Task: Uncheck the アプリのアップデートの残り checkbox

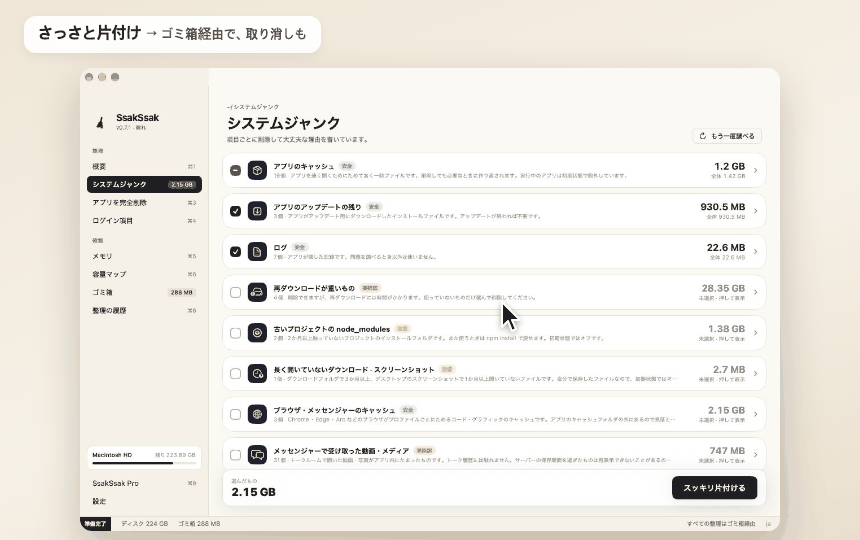Action: click(235, 211)
